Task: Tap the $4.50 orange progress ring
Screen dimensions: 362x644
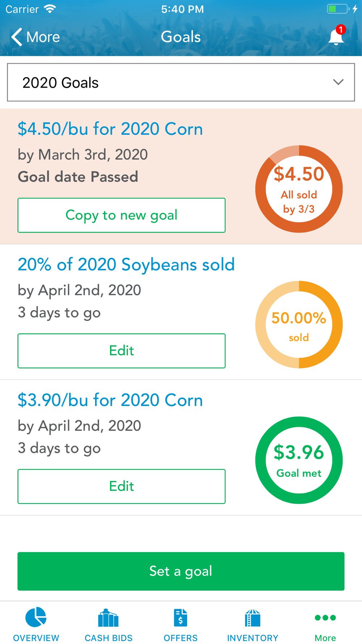Action: point(299,189)
